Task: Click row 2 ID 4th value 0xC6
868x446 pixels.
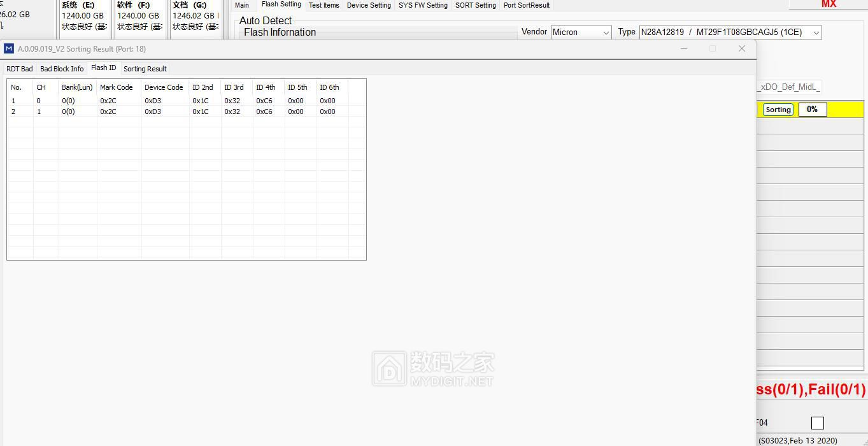Action: (x=269, y=111)
